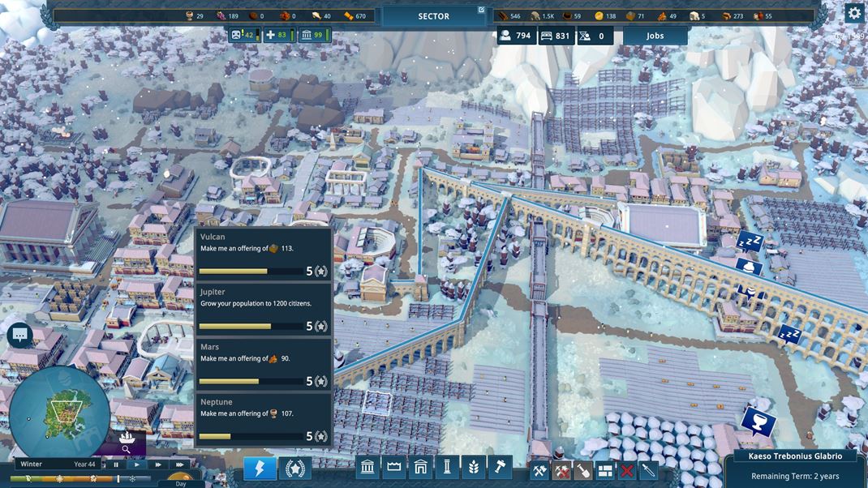Select the lightning bolt quick actions button
The height and width of the screenshot is (488, 868).
pos(260,469)
